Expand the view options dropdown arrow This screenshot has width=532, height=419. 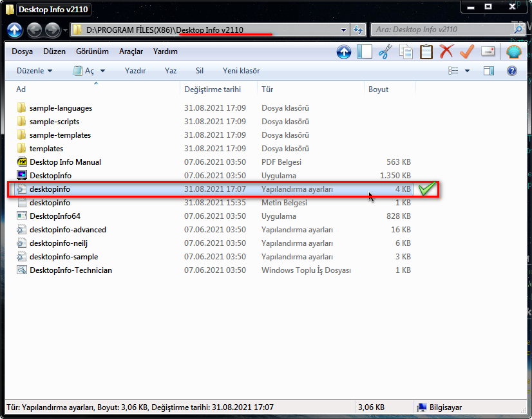467,71
